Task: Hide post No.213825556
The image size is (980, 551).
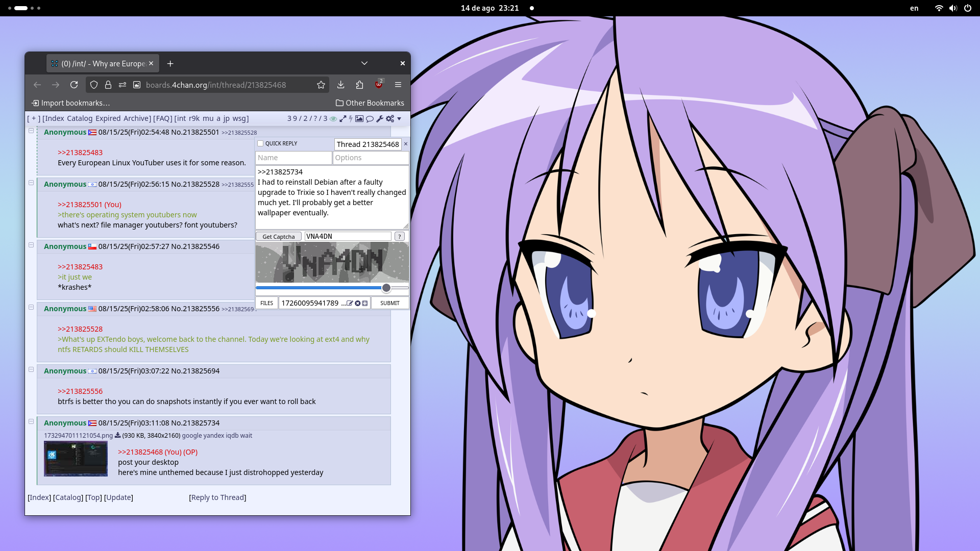Action: (31, 308)
